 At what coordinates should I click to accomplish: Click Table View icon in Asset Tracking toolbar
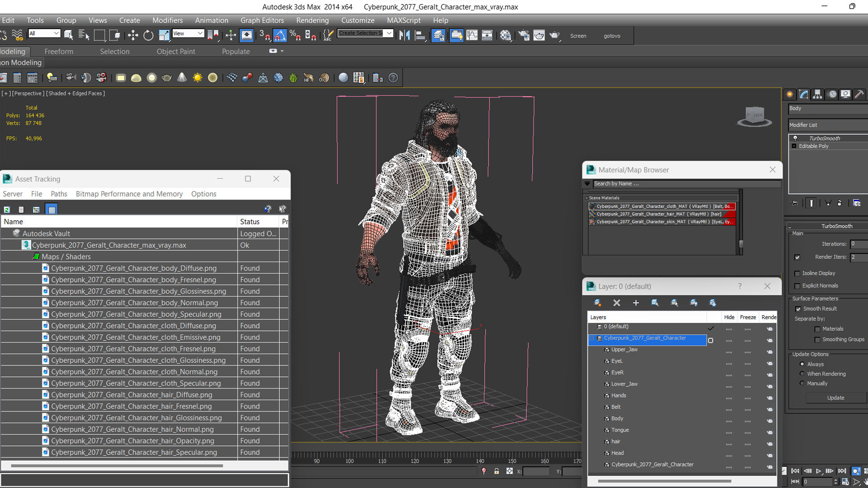coord(52,209)
